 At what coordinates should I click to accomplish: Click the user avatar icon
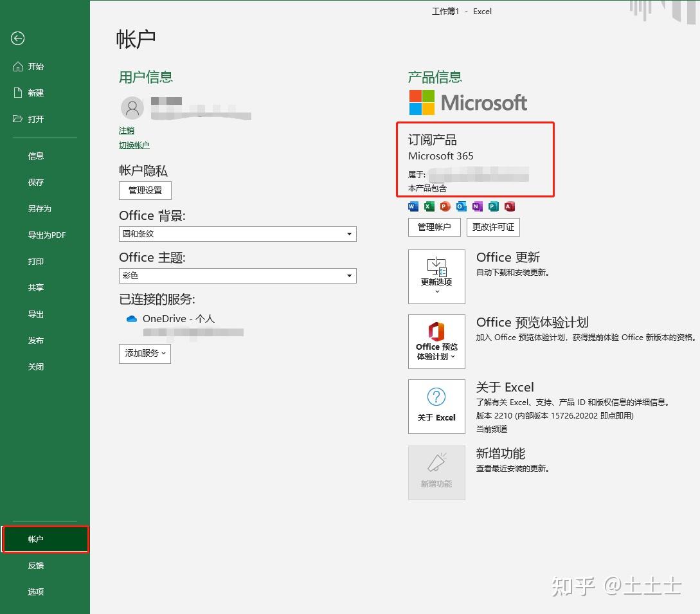(132, 108)
